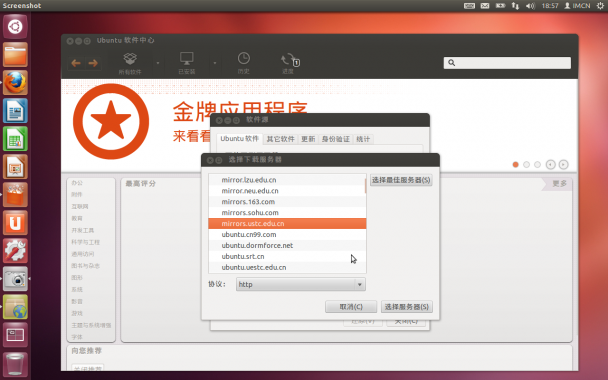Viewport: 608px width, 380px height.
Task: Click 更多 (More) link in top rated
Action: point(559,183)
